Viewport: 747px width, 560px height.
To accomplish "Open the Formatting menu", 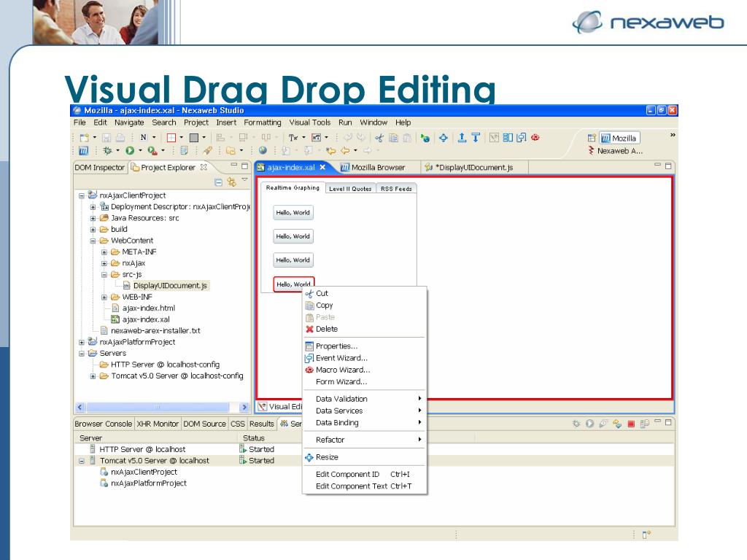I will 263,122.
